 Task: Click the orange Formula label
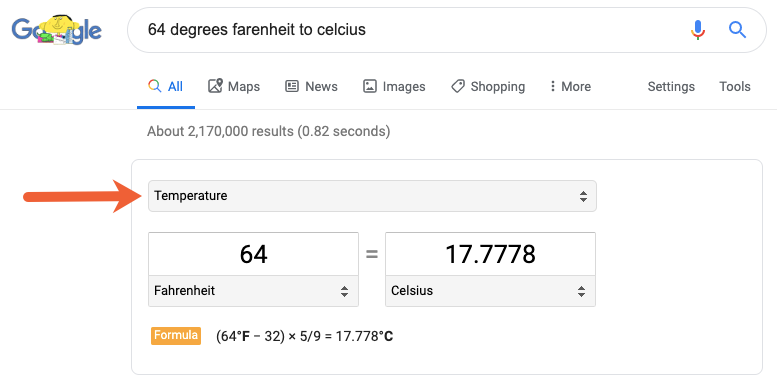coord(176,335)
